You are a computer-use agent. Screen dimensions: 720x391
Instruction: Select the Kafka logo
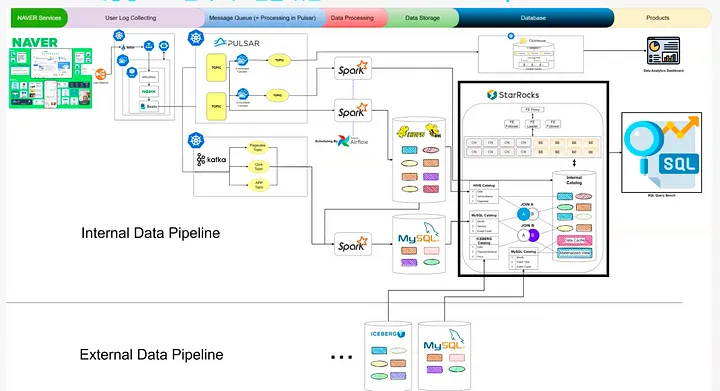[x=211, y=160]
